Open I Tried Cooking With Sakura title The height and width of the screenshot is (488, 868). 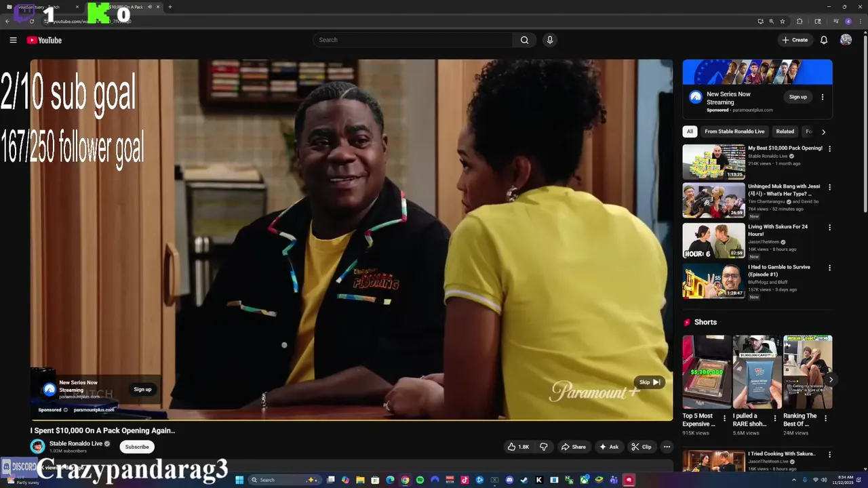coord(781,453)
